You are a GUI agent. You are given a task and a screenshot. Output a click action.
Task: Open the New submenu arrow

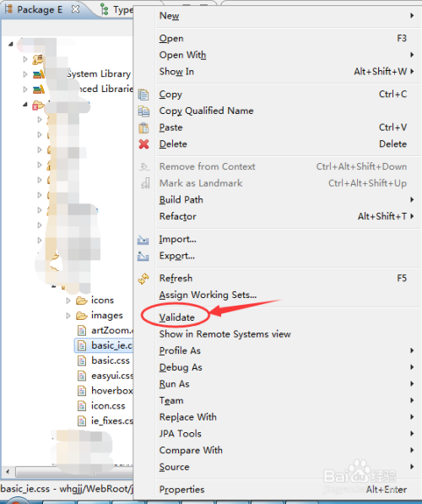coord(412,15)
